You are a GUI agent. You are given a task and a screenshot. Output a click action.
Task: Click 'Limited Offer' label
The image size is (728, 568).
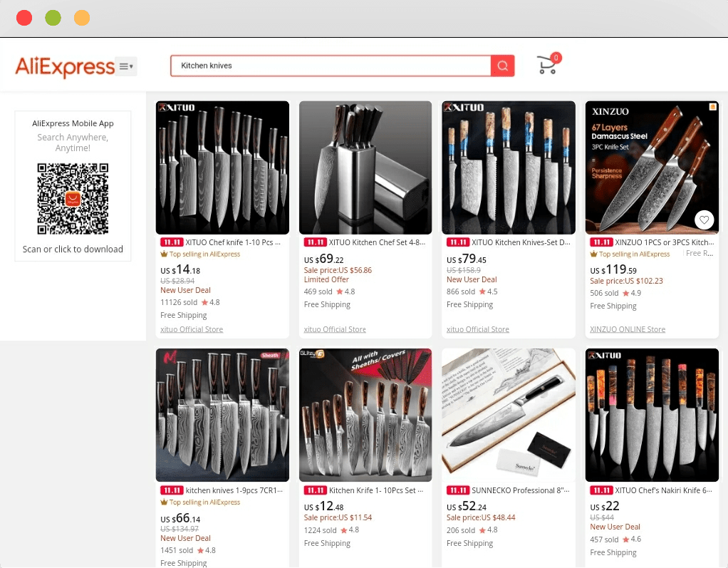326,279
